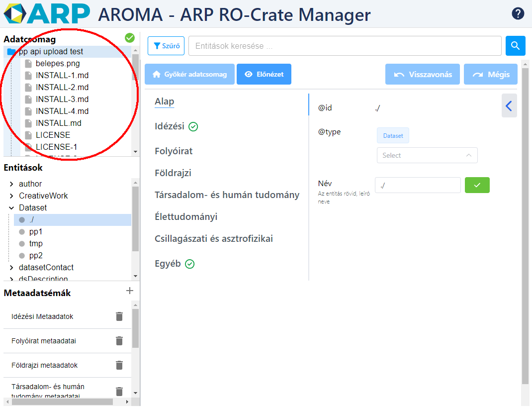
Task: Click the magnifier search button
Action: [516, 45]
